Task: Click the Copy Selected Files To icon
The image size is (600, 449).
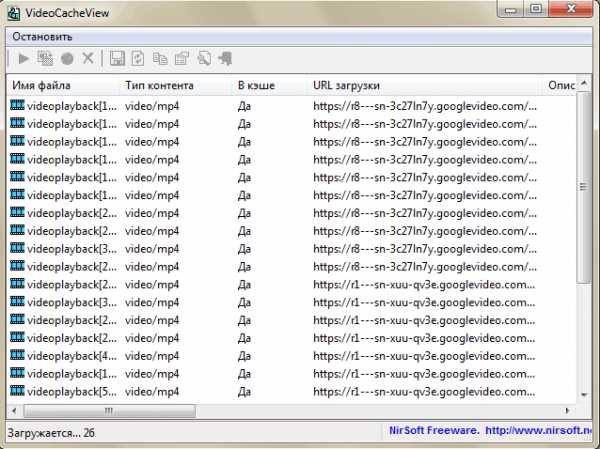Action: coord(45,59)
